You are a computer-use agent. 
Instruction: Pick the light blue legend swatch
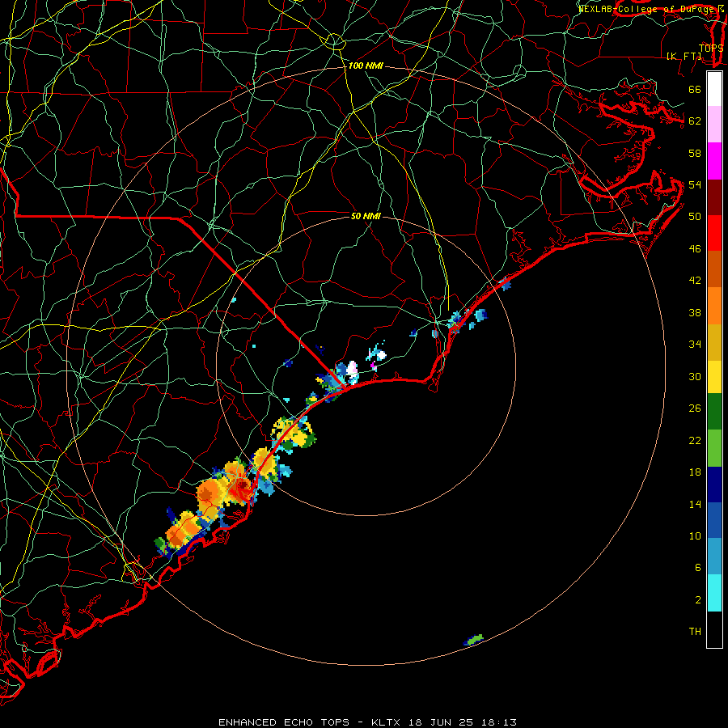714,557
